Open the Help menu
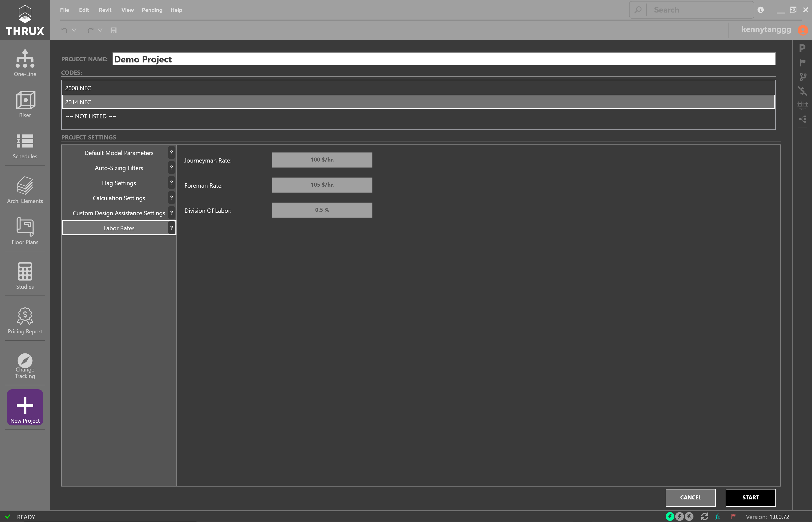The height and width of the screenshot is (522, 812). [176, 10]
